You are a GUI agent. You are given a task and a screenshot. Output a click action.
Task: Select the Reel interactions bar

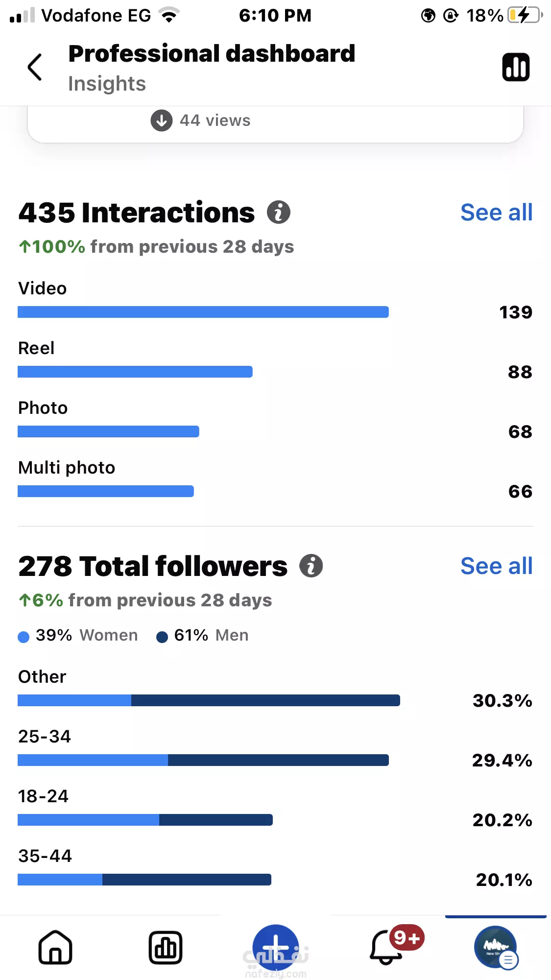click(135, 372)
